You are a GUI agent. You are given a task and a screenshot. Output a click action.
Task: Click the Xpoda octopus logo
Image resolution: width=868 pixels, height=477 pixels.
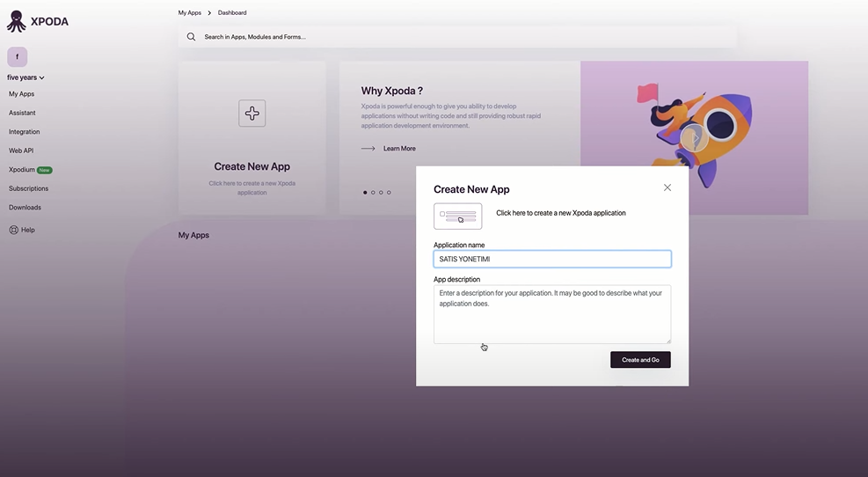tap(17, 22)
